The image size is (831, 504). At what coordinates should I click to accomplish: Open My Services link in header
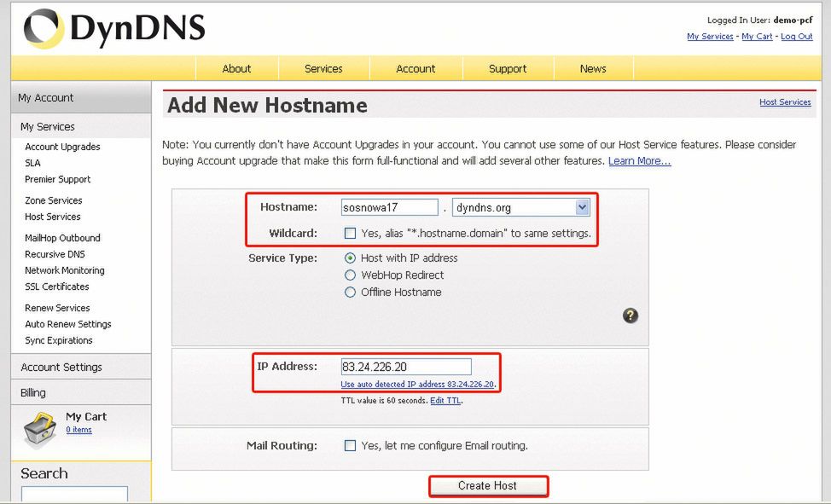[x=710, y=37]
